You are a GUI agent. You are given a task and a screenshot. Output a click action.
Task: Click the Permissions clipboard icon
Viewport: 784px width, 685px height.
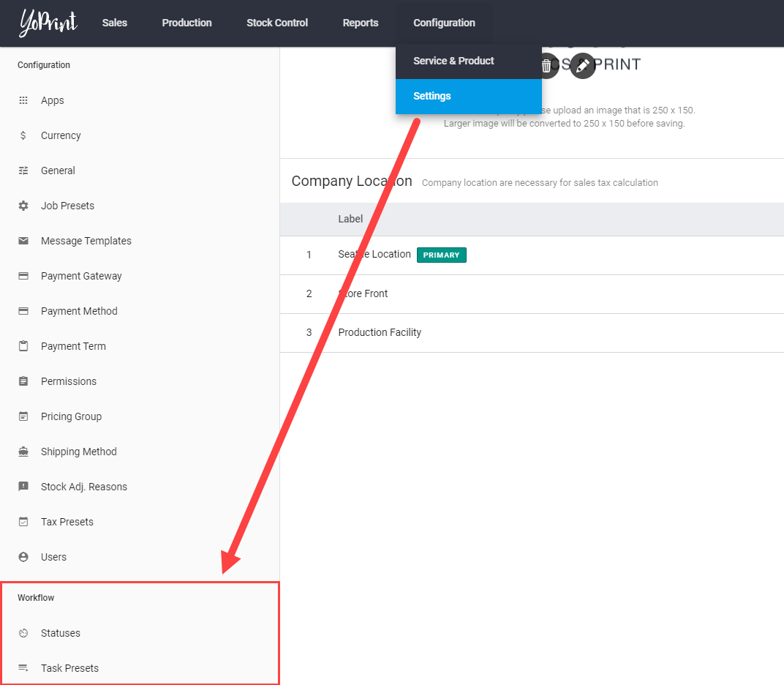(23, 381)
